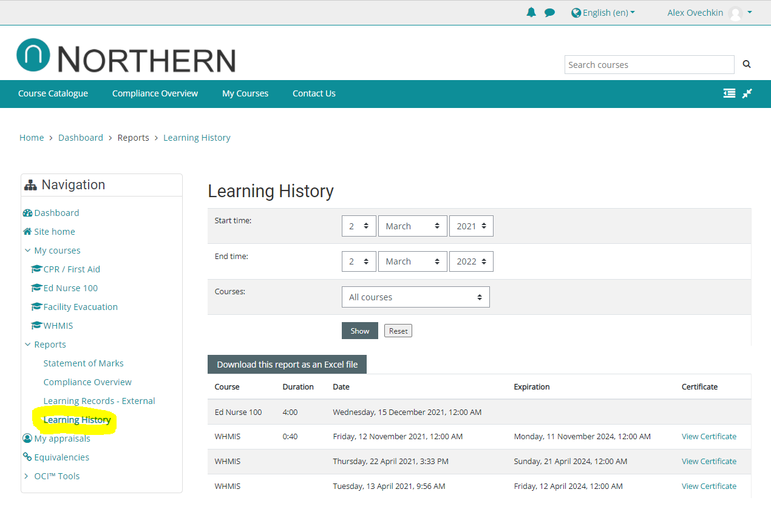Open the All courses dropdown

(415, 297)
